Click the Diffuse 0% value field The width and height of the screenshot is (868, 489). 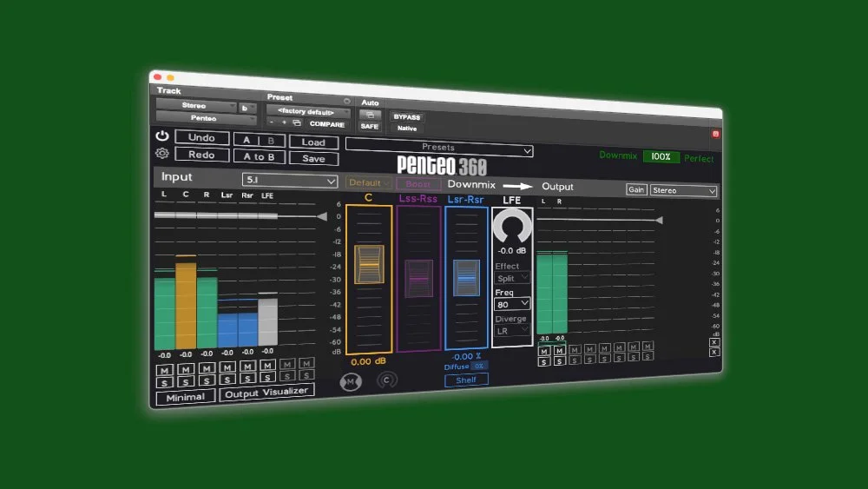(479, 366)
